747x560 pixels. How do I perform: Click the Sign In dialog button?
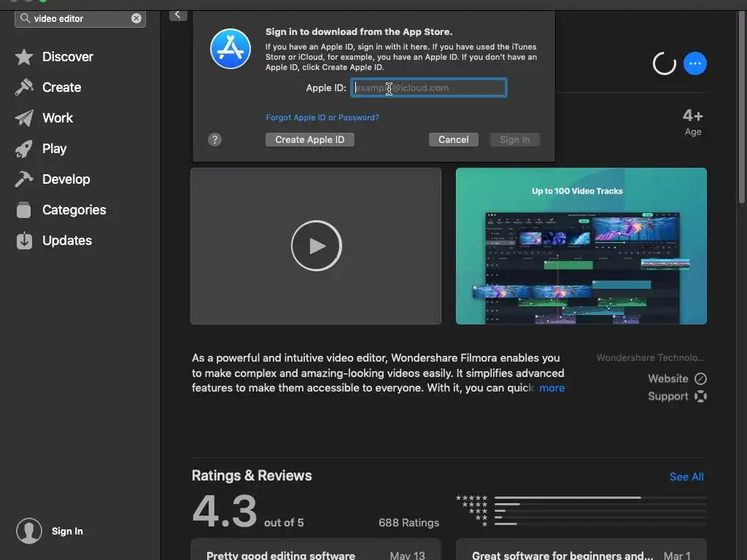point(514,139)
